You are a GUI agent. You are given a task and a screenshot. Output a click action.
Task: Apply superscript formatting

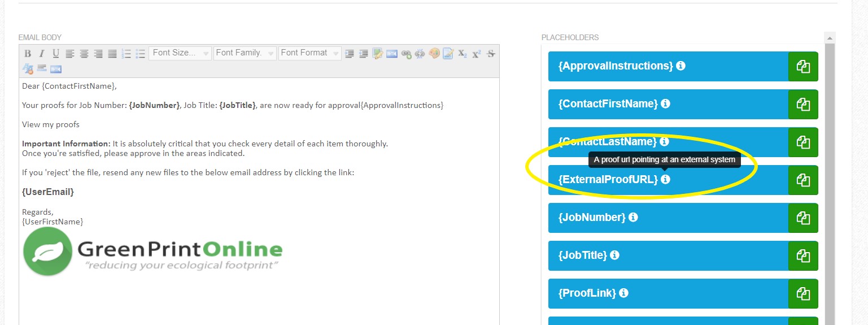pos(477,54)
